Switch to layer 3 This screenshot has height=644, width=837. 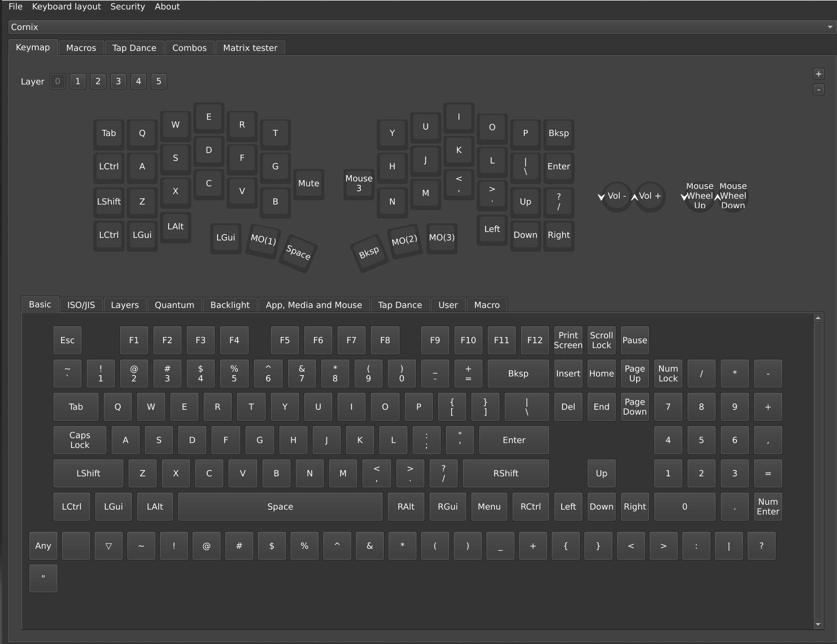click(x=118, y=81)
